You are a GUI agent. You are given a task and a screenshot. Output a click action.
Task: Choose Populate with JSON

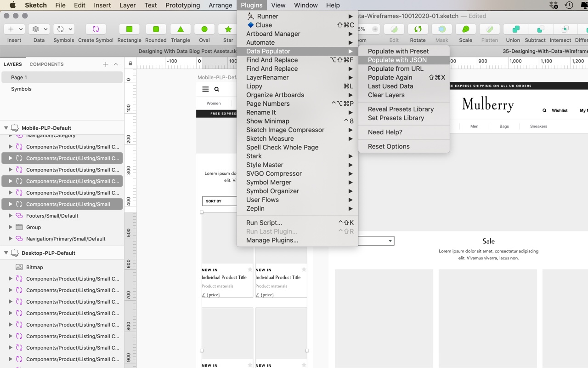point(397,60)
